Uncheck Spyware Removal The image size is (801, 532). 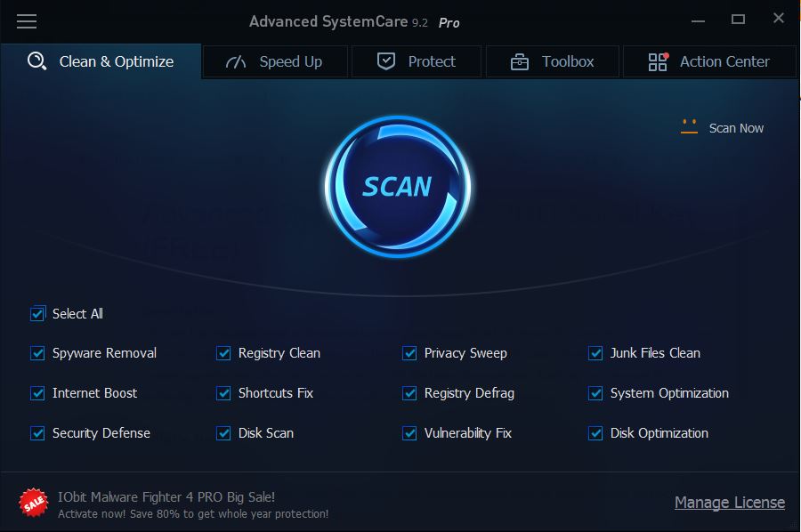coord(37,353)
